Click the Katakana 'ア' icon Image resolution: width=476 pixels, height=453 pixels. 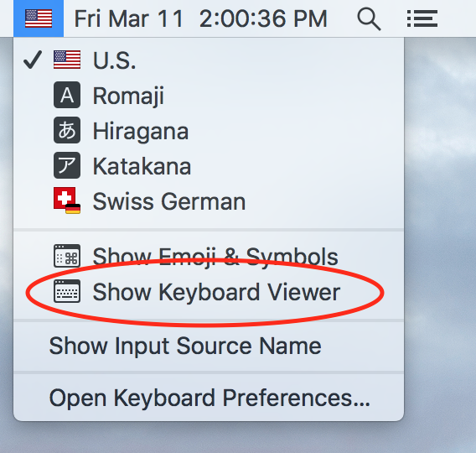click(x=67, y=165)
